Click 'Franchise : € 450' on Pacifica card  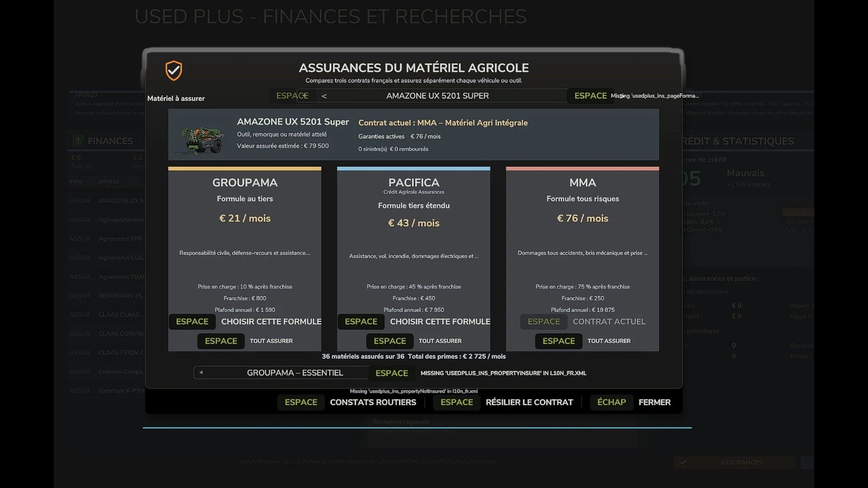(x=414, y=298)
